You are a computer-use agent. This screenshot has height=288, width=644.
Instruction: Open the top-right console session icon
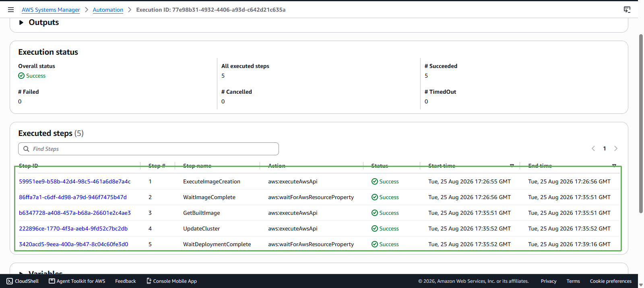click(627, 10)
